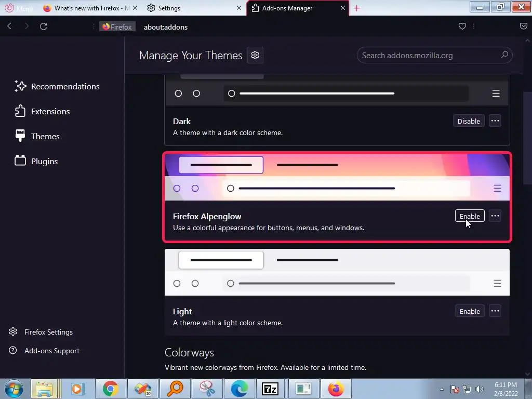Image resolution: width=532 pixels, height=399 pixels.
Task: Click the Dark theme title
Action: point(181,122)
